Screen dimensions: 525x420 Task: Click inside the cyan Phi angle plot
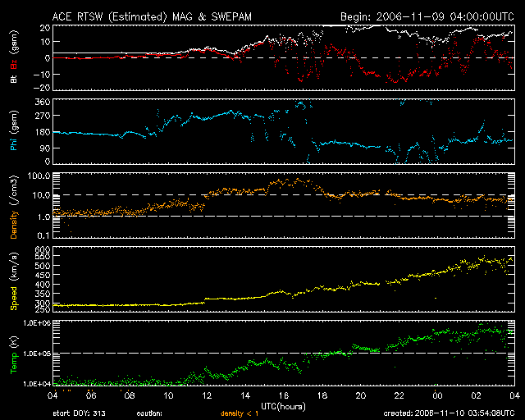pyautogui.click(x=284, y=131)
